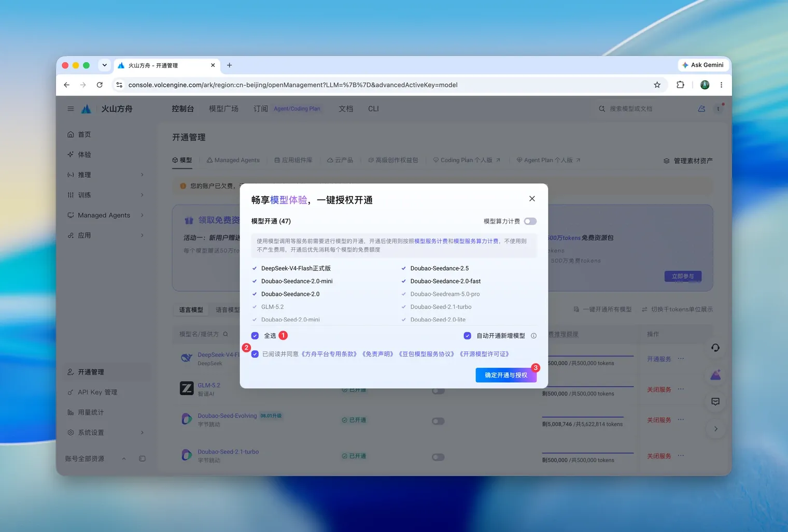This screenshot has width=788, height=532.
Task: Open 文档 top navigation
Action: [x=346, y=109]
